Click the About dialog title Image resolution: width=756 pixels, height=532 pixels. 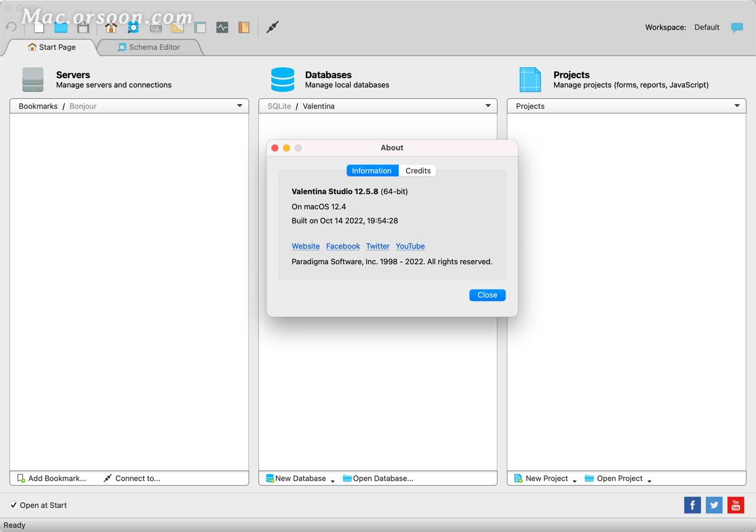(x=392, y=148)
